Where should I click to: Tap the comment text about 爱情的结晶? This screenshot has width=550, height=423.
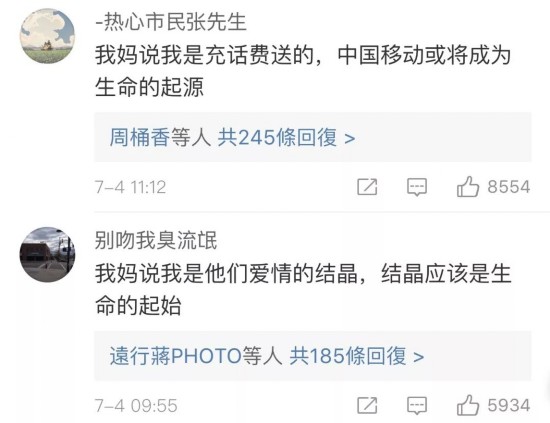(x=303, y=290)
